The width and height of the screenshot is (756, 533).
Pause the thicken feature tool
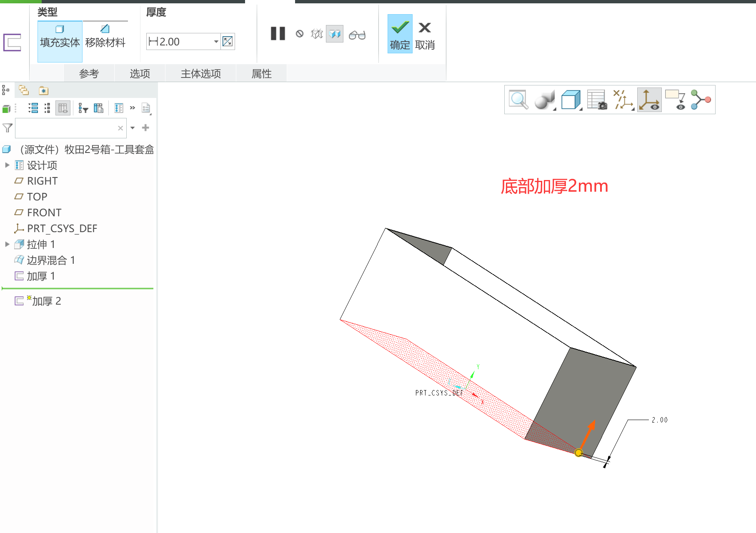point(278,34)
